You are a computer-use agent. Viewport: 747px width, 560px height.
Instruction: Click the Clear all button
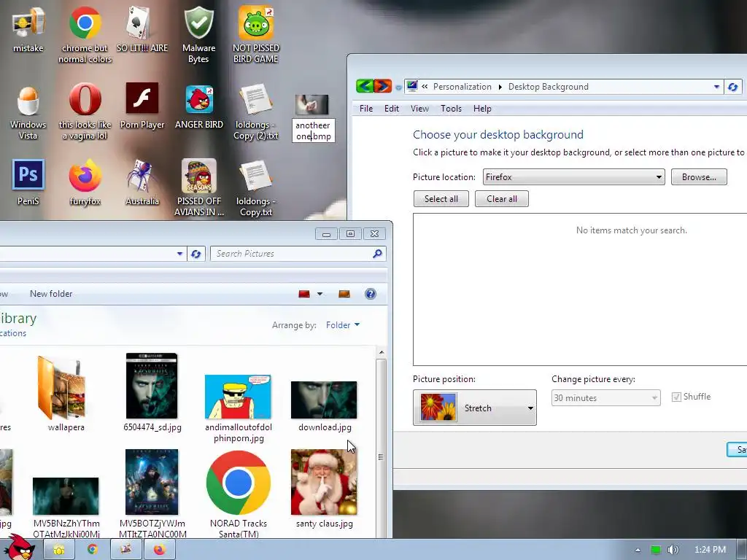pyautogui.click(x=502, y=198)
